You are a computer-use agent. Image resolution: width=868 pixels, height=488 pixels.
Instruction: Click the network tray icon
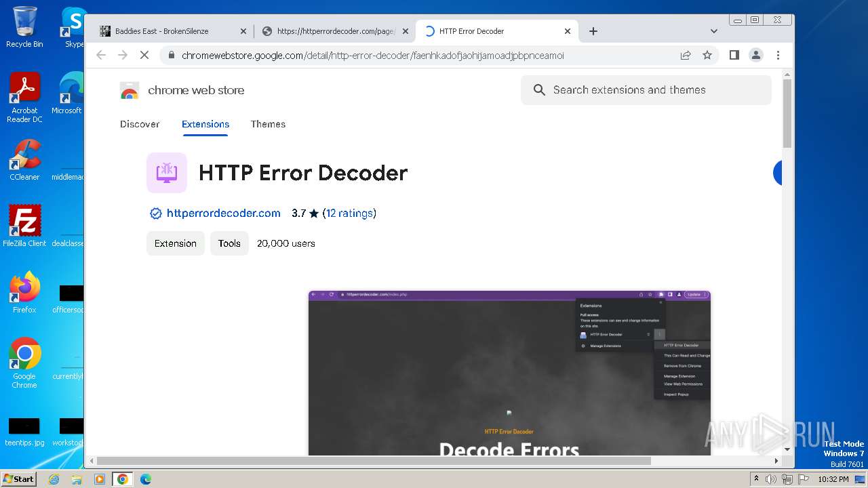click(x=787, y=479)
